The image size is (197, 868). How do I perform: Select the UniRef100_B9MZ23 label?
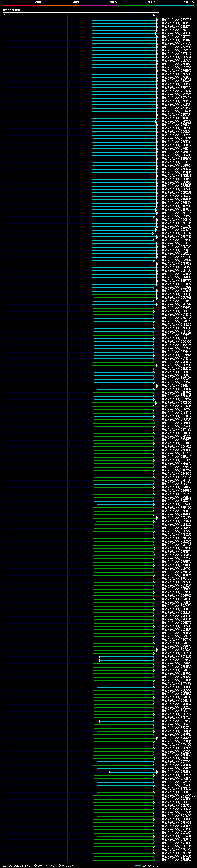click(177, 436)
